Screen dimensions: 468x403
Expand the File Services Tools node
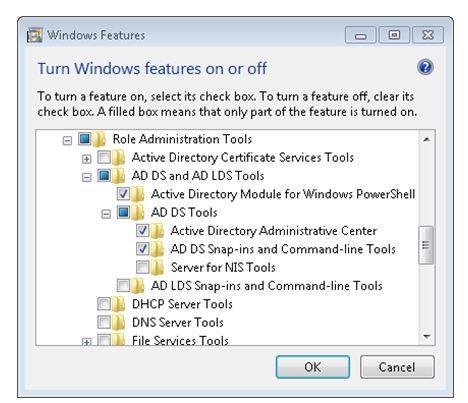tap(87, 342)
